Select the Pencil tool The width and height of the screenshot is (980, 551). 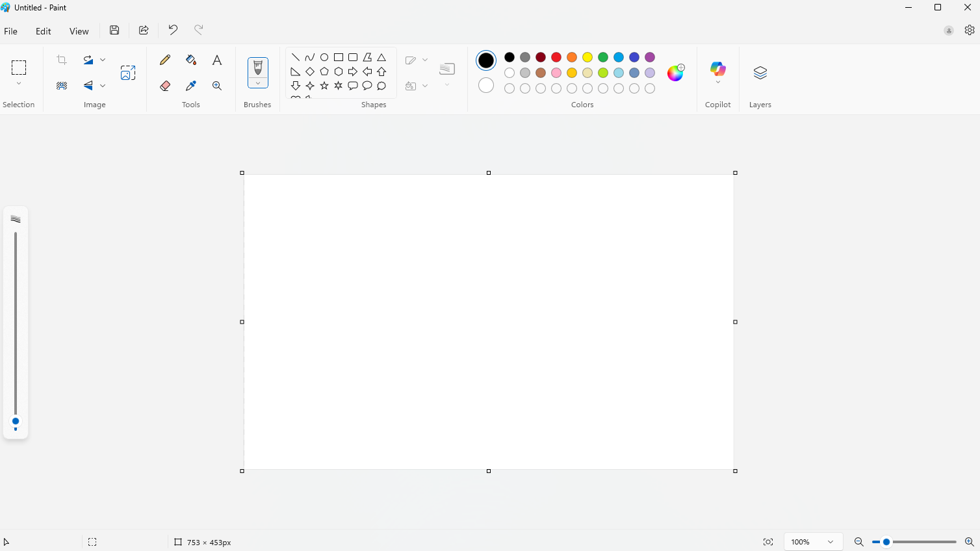pos(165,60)
